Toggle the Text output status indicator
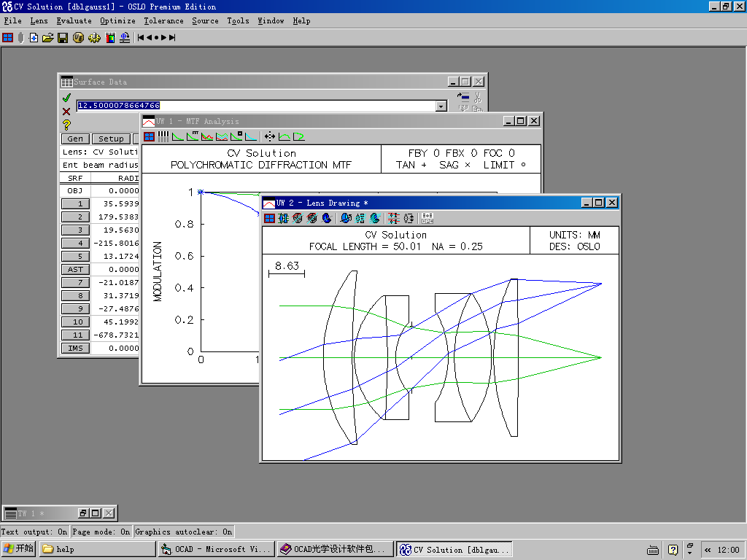Viewport: 747px width, 560px height. point(34,532)
